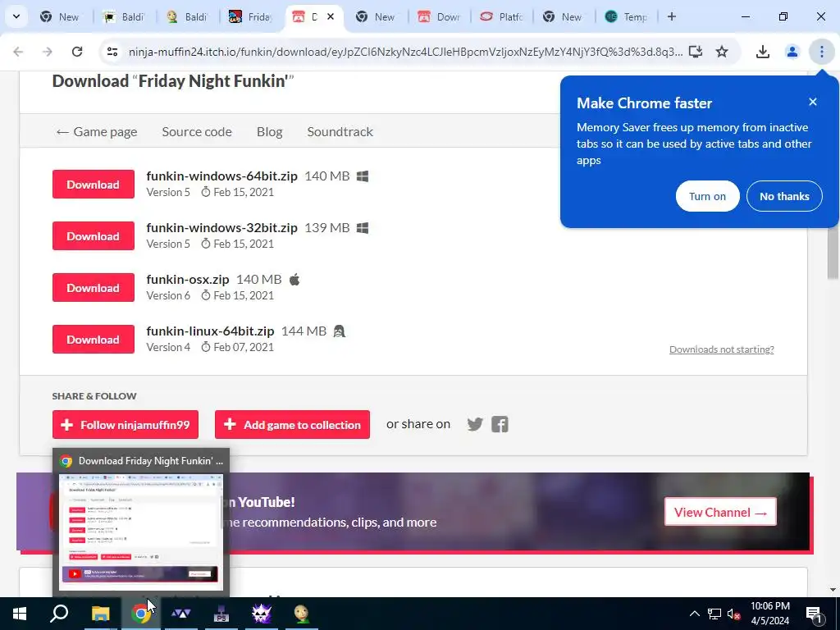Go back to Game page link
The width and height of the screenshot is (840, 630).
tap(97, 132)
